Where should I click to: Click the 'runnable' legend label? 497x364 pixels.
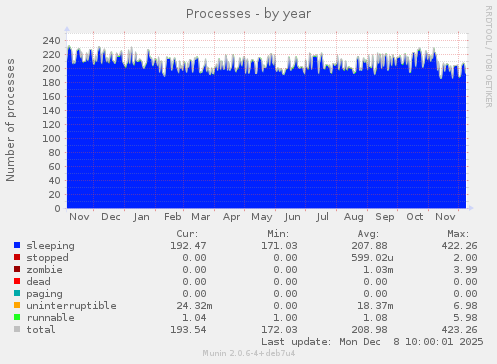pos(50,318)
